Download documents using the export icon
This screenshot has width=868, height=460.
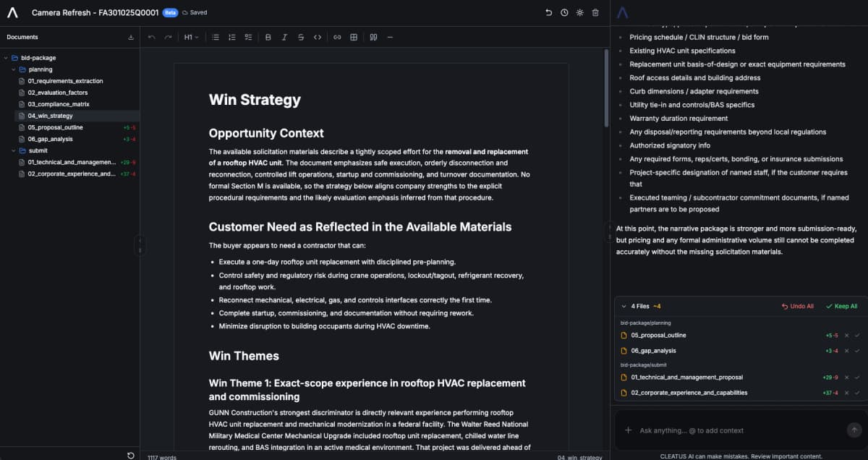click(130, 37)
